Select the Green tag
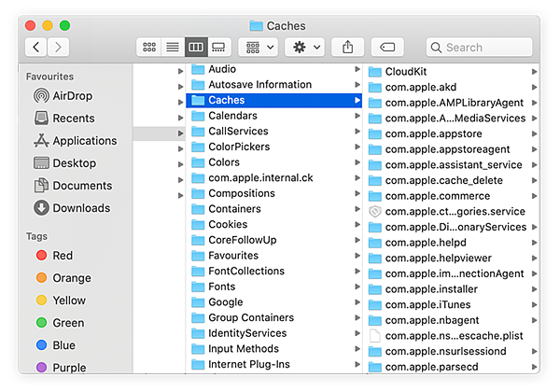 [x=60, y=323]
